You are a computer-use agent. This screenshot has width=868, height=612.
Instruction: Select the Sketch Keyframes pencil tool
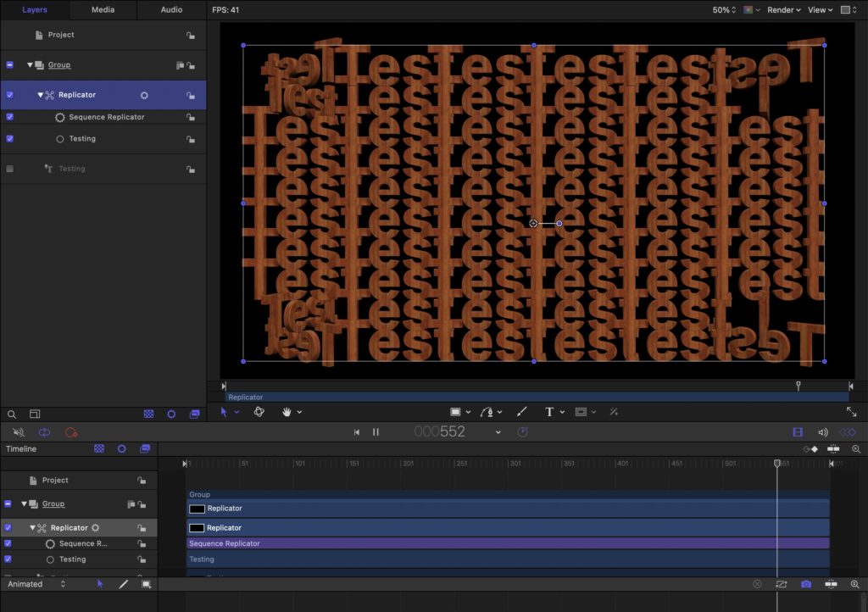124,584
